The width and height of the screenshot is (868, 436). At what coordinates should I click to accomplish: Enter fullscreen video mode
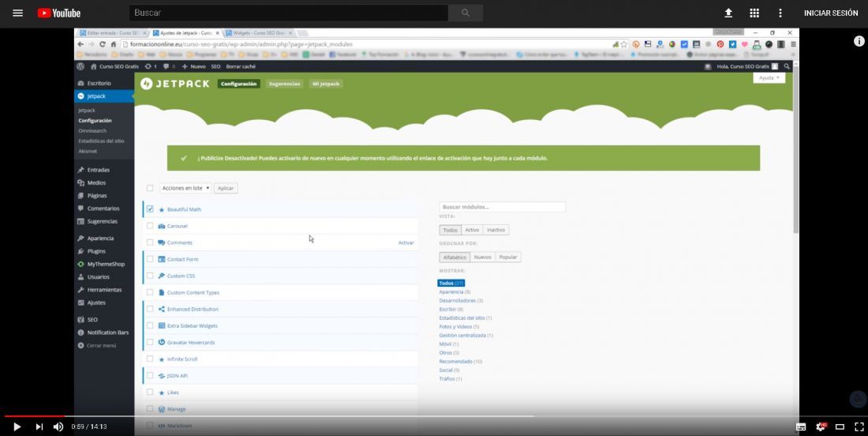(859, 427)
